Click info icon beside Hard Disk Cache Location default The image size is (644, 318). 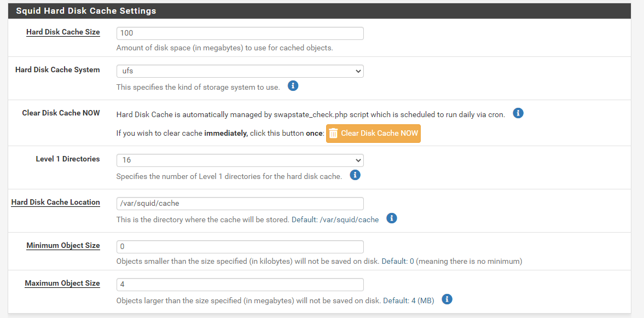click(x=392, y=218)
